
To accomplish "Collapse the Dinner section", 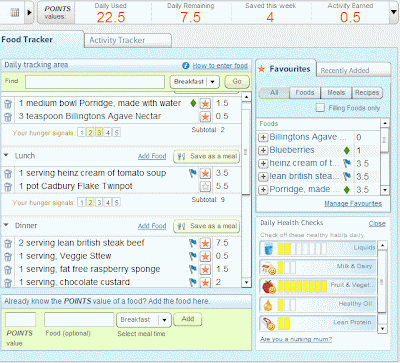I will pyautogui.click(x=6, y=225).
